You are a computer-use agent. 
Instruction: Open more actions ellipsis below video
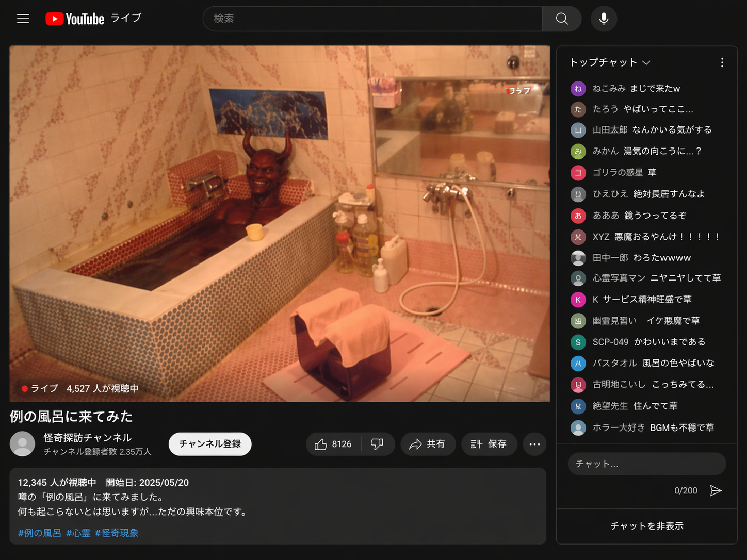pos(534,444)
